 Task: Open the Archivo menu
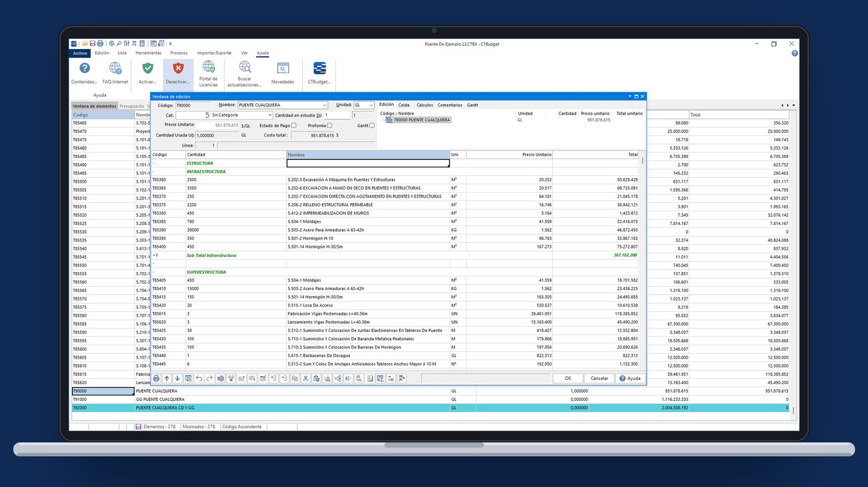(x=80, y=53)
